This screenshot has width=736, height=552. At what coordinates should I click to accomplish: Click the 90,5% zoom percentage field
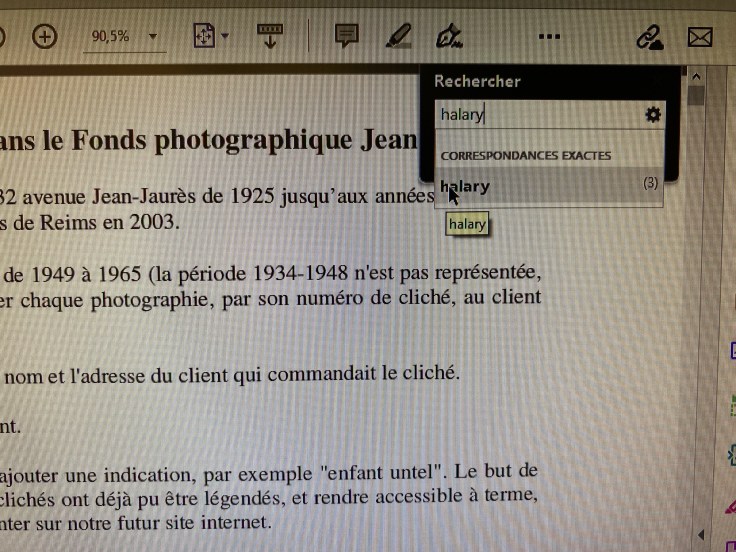[x=110, y=37]
